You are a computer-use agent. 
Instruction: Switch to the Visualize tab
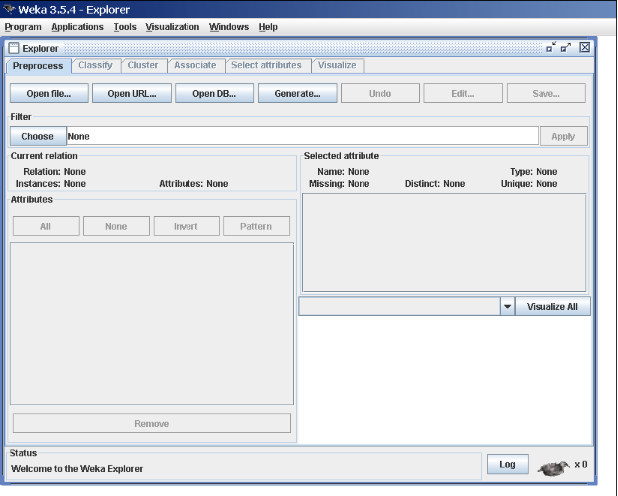(337, 65)
